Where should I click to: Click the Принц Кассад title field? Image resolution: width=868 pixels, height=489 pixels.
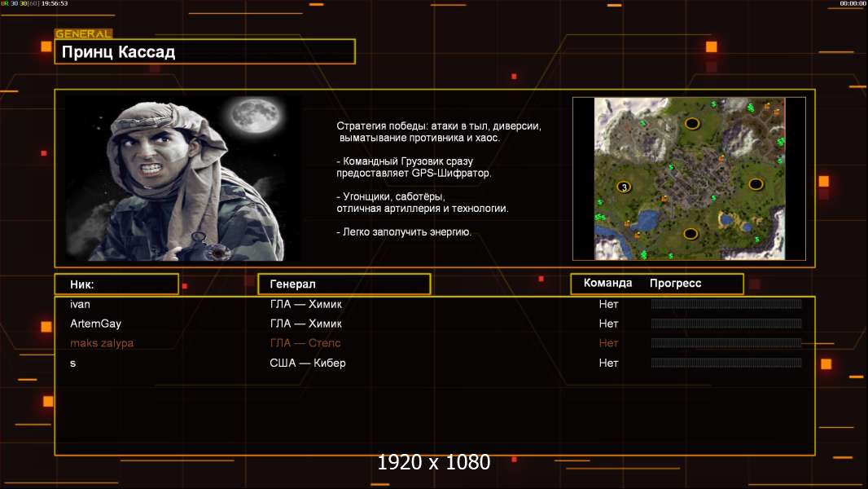pos(204,52)
